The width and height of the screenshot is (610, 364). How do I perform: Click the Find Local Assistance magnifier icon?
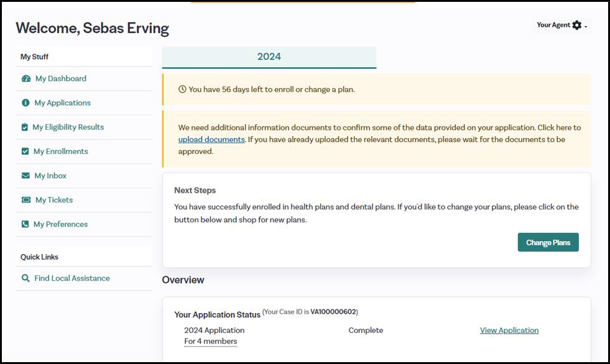pos(25,278)
